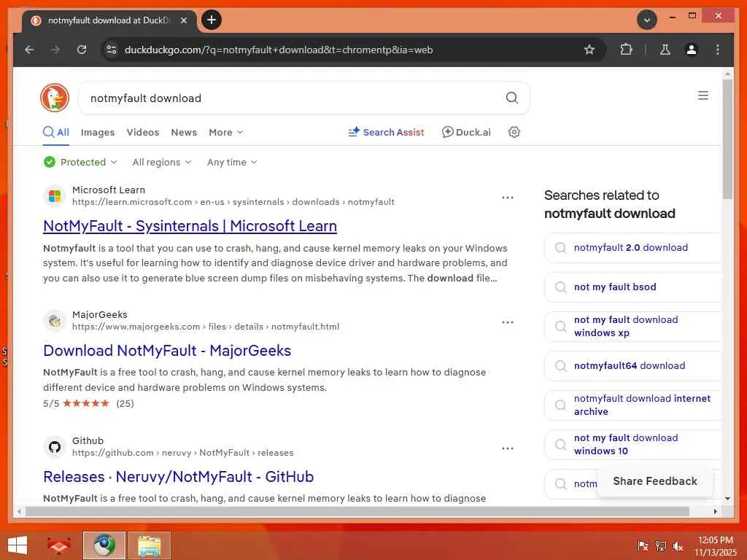The width and height of the screenshot is (747, 560).
Task: Open Chrome profile avatar icon
Action: click(x=692, y=50)
